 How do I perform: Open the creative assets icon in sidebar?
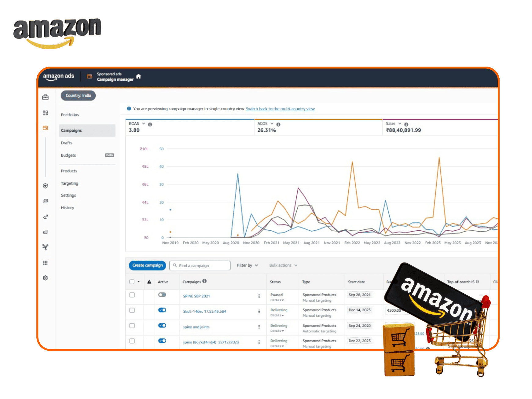coord(46,201)
